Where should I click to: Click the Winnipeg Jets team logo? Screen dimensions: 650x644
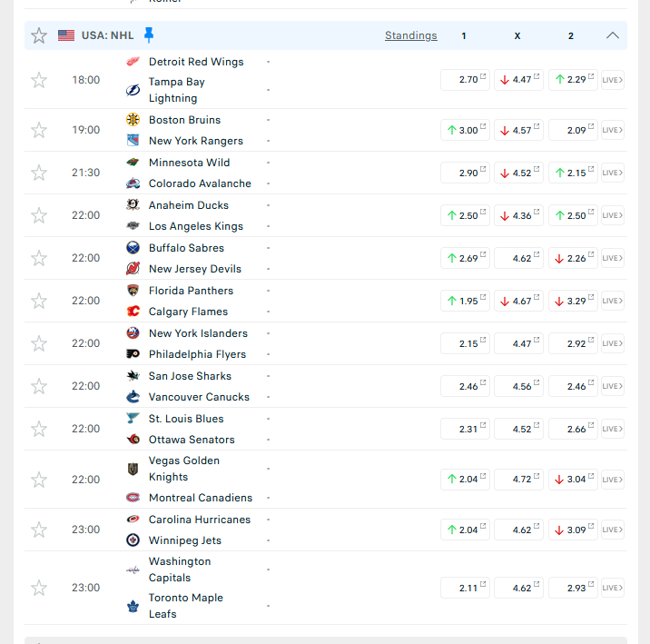tap(133, 540)
